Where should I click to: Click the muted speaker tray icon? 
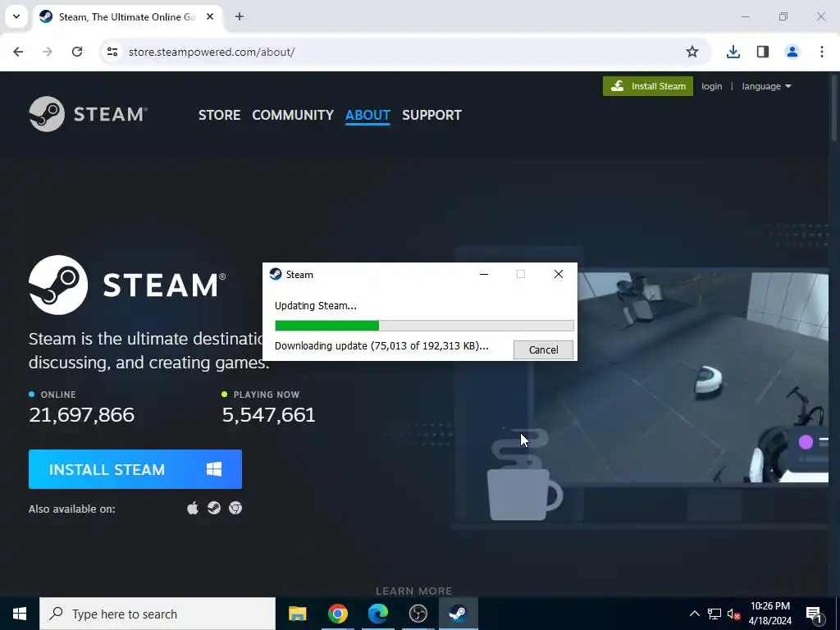coord(733,614)
